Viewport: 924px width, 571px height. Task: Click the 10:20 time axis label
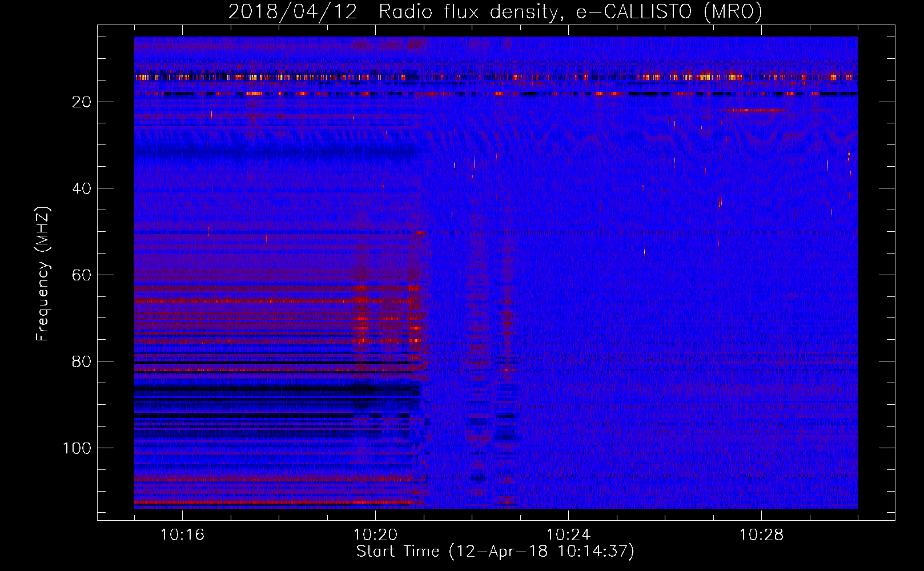[x=375, y=535]
